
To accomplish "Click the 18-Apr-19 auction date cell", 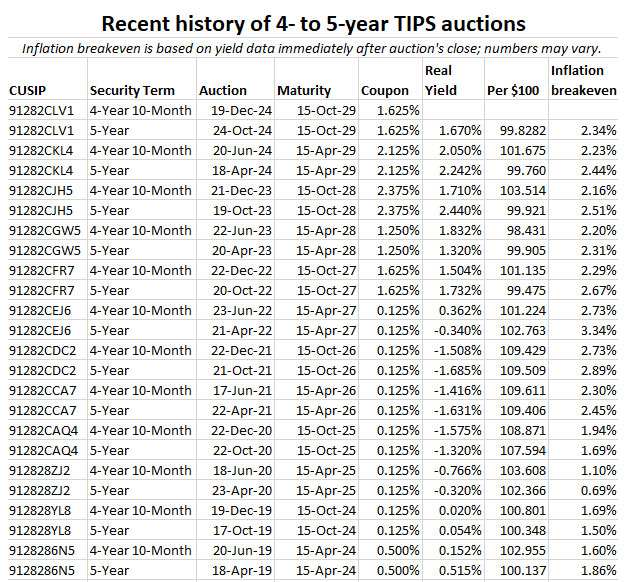I will click(x=238, y=570).
